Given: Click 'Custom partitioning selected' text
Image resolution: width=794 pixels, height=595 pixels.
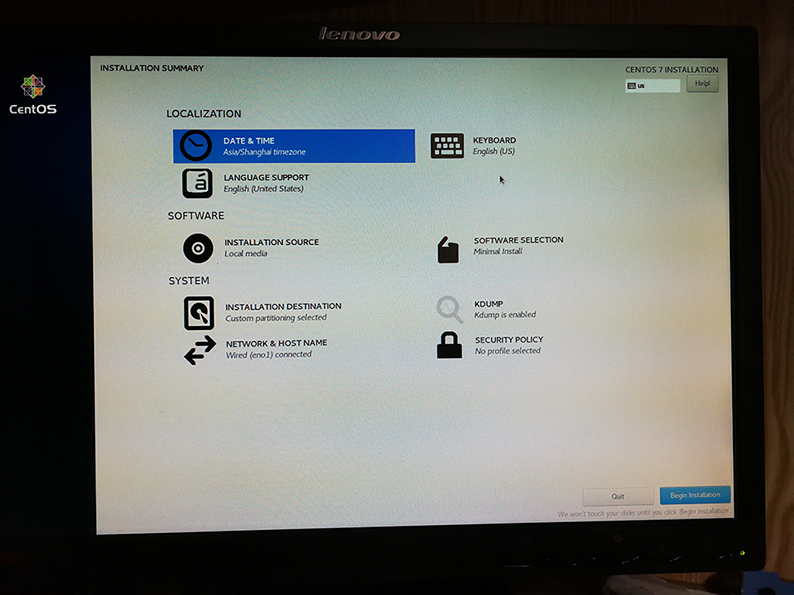Looking at the screenshot, I should pyautogui.click(x=276, y=318).
